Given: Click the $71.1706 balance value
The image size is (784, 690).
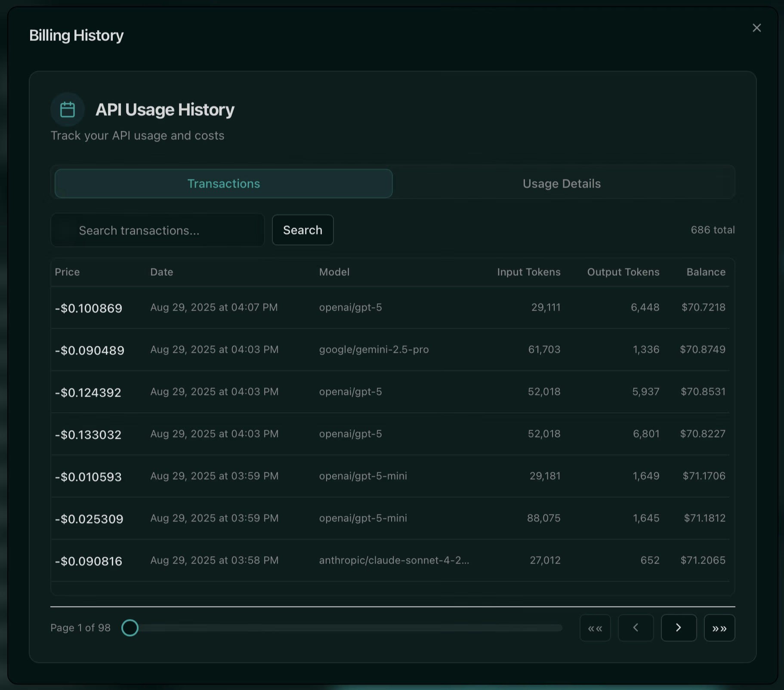Looking at the screenshot, I should tap(704, 476).
